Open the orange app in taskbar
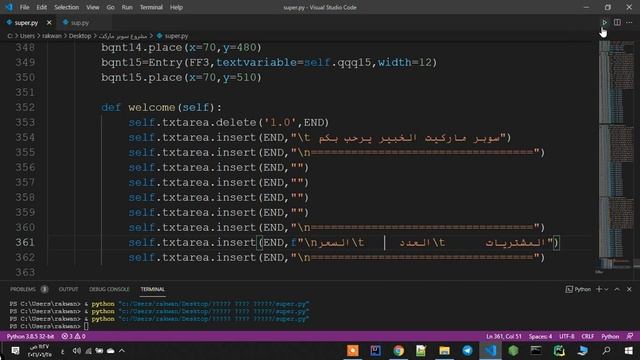Image resolution: width=640 pixels, height=360 pixels. coord(353,351)
